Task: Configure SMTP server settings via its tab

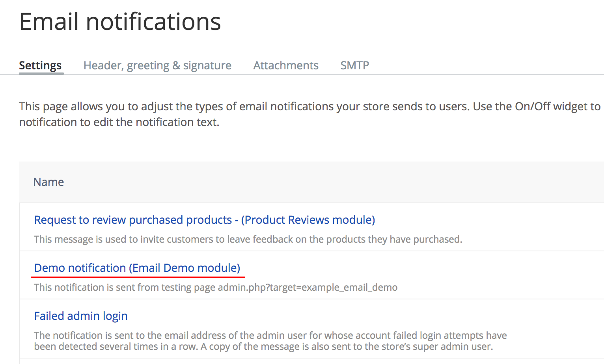Action: 354,65
